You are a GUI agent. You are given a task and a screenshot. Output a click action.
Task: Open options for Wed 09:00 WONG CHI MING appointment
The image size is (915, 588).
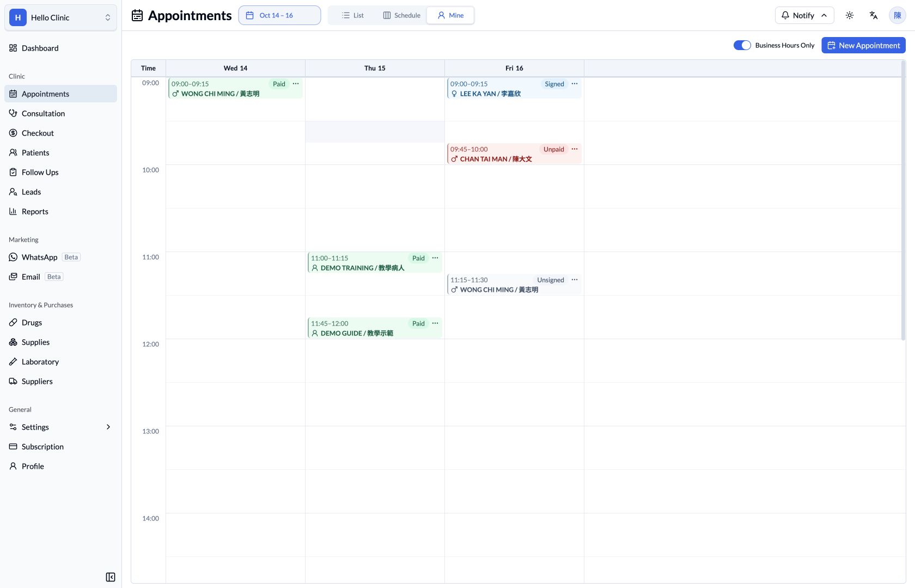tap(296, 84)
